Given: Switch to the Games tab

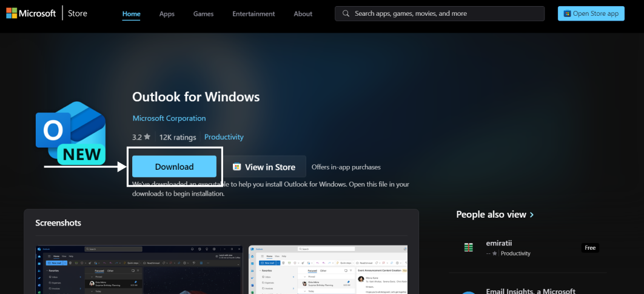Looking at the screenshot, I should 203,13.
